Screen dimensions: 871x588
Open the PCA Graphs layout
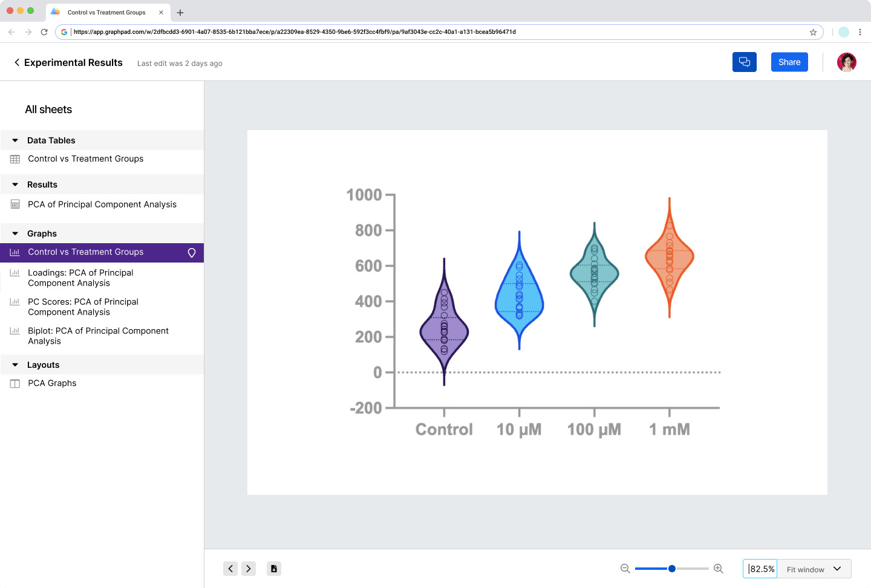click(52, 383)
